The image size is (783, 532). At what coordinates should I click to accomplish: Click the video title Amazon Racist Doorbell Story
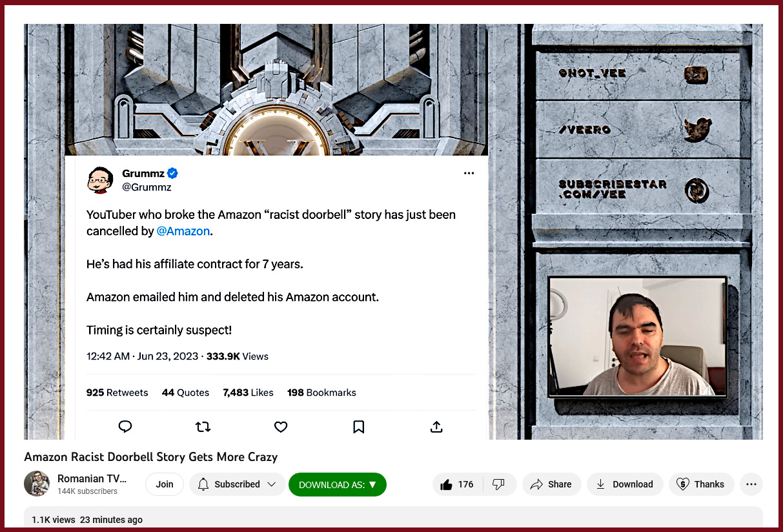151,457
